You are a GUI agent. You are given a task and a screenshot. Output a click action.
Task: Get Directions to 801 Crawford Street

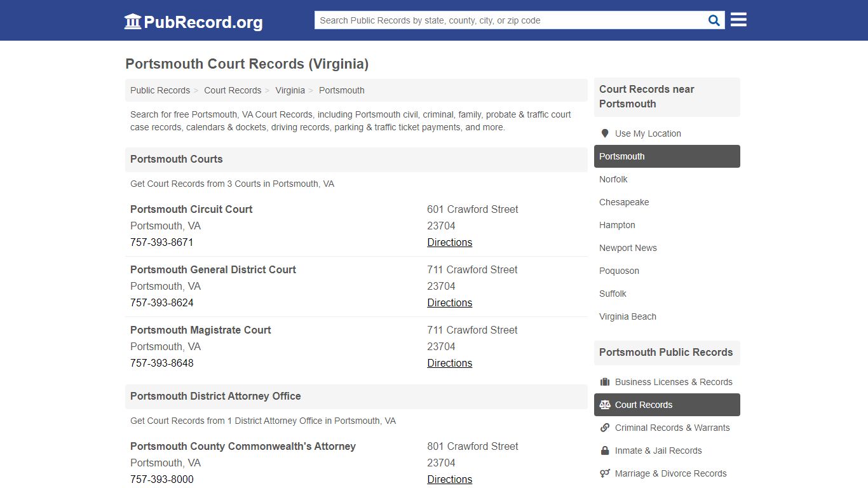coord(450,479)
